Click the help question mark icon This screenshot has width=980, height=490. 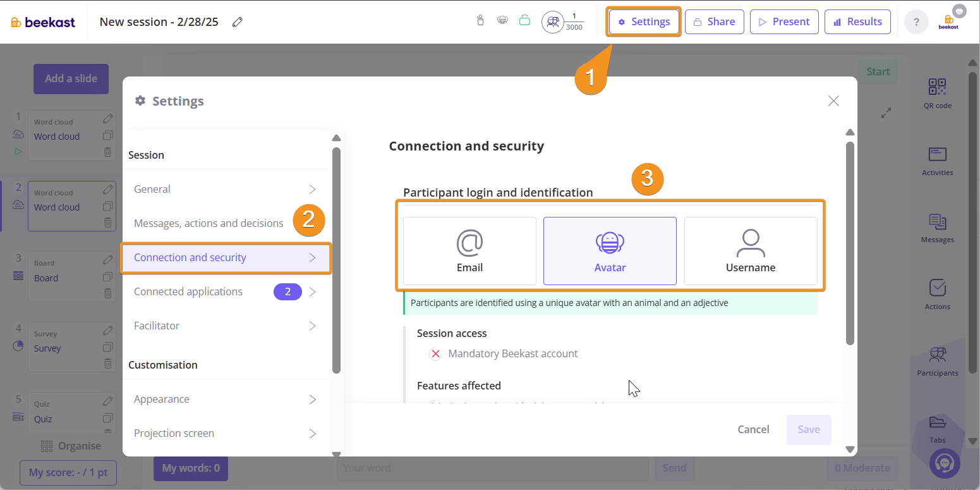[x=916, y=22]
